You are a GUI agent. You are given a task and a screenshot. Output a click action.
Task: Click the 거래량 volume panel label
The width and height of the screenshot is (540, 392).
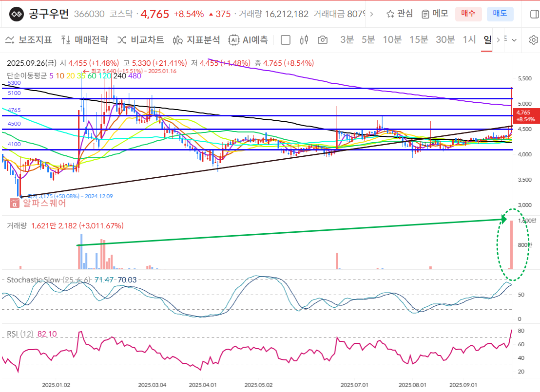pos(17,226)
